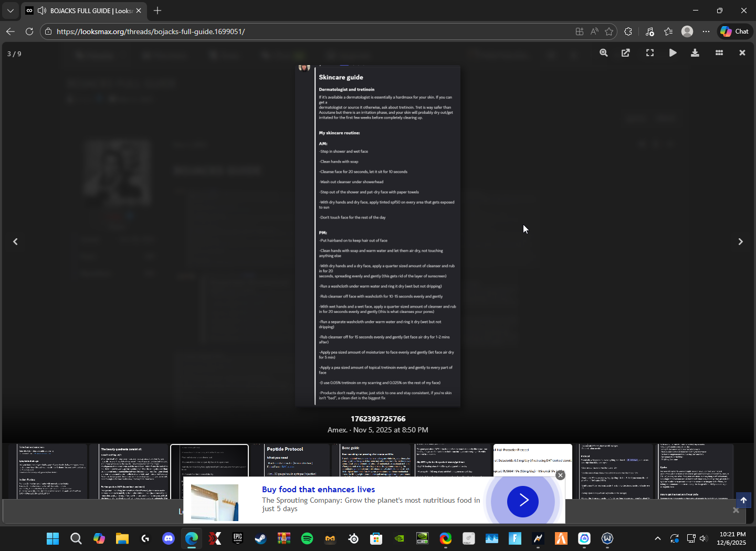Toggle the thumbnails grid view
The width and height of the screenshot is (756, 551).
(719, 53)
